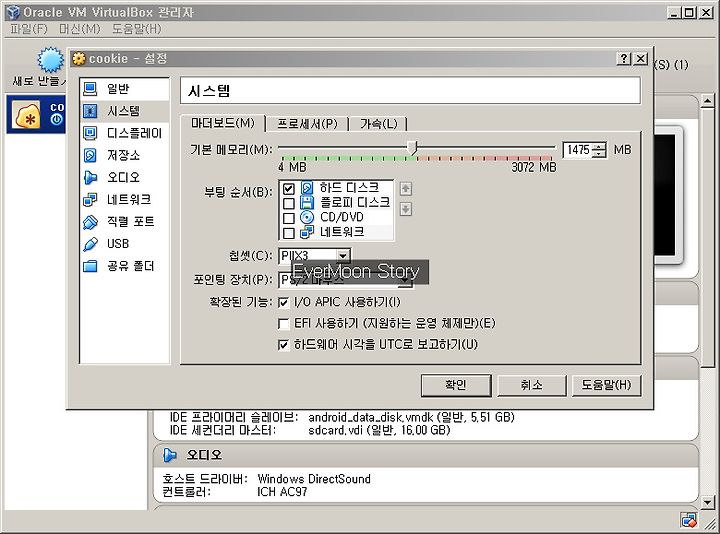Move boot item up with arrow icon
The height and width of the screenshot is (534, 720).
click(405, 189)
